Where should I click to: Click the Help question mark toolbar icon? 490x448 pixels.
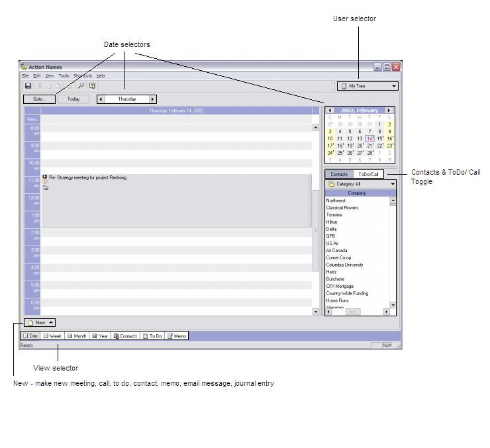pos(92,86)
